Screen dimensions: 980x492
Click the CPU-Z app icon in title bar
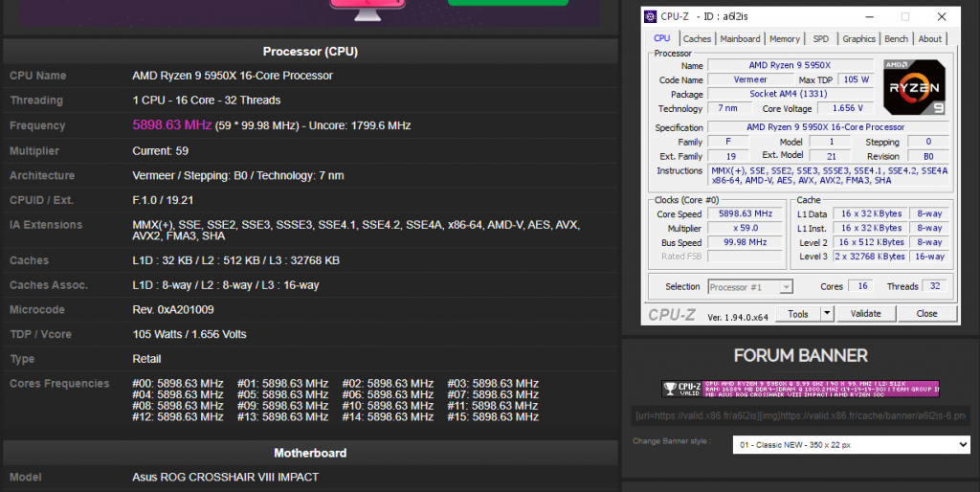click(x=651, y=17)
